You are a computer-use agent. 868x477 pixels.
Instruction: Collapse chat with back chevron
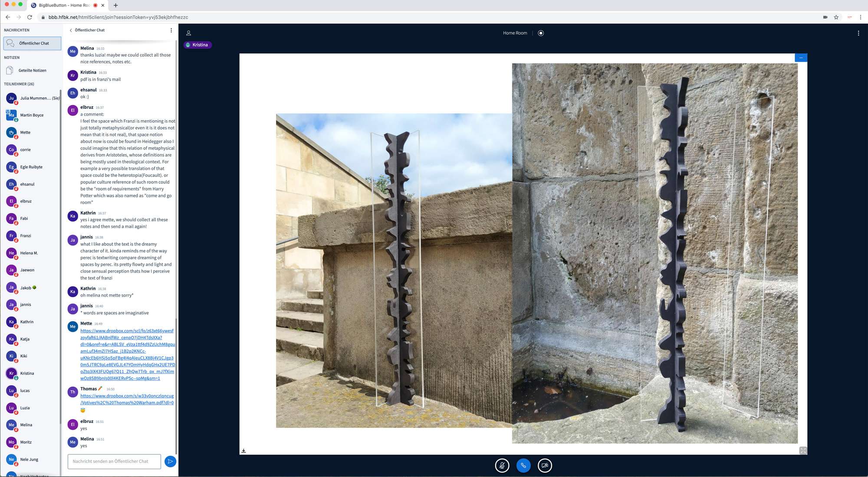[71, 30]
